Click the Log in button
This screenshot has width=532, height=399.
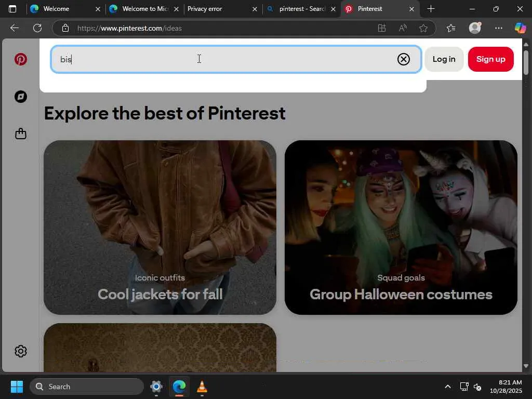(x=444, y=59)
